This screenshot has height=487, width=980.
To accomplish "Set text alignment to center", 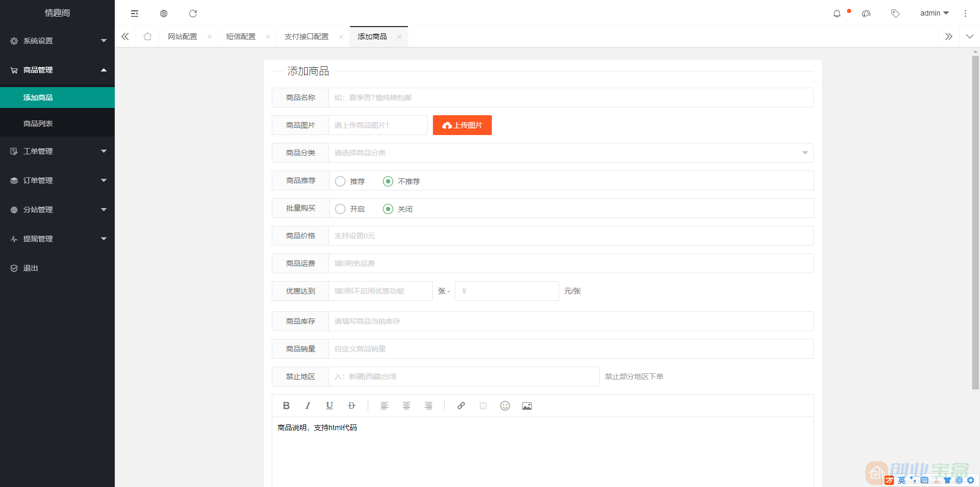I will pyautogui.click(x=406, y=405).
